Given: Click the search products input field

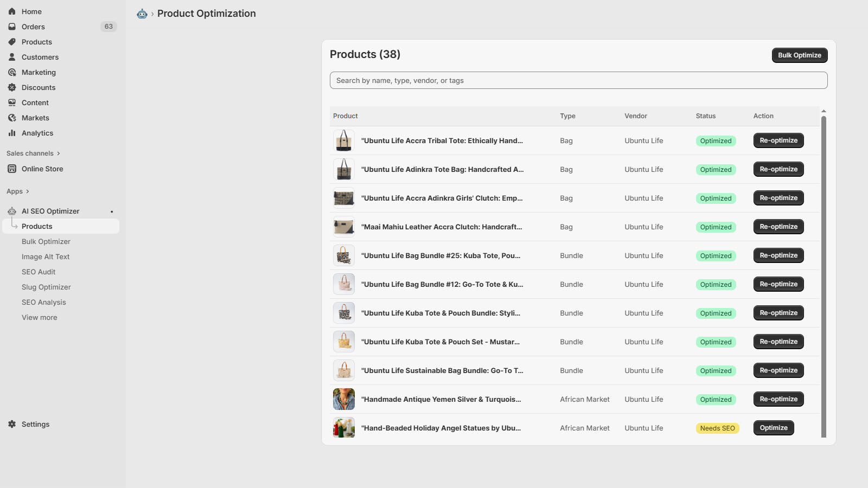Looking at the screenshot, I should (578, 80).
